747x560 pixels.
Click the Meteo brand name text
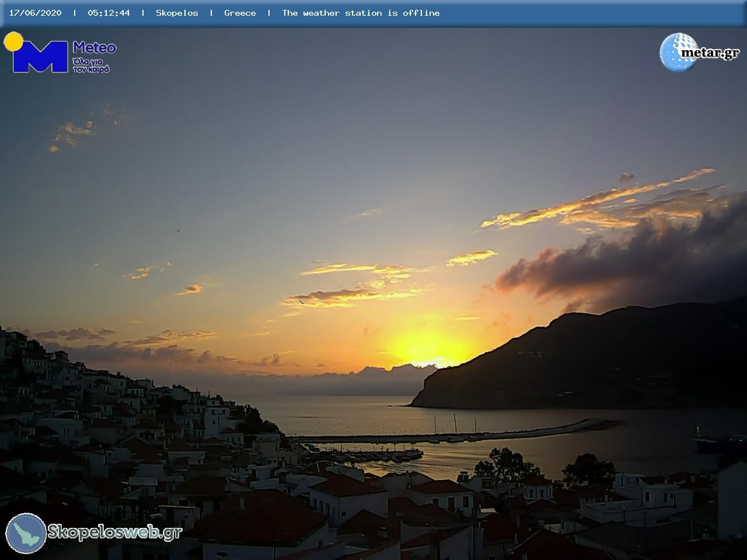coord(94,47)
